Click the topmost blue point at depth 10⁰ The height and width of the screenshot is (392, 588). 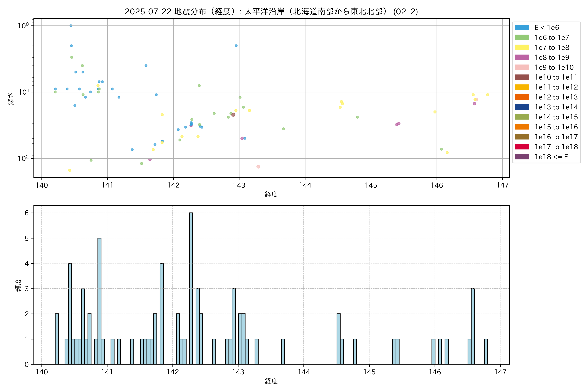tap(71, 26)
